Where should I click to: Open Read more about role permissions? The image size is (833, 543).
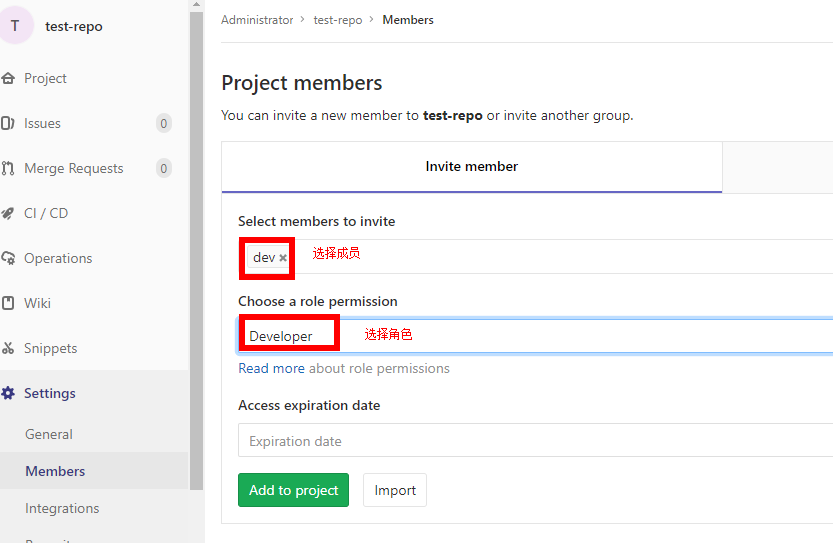[x=271, y=368]
